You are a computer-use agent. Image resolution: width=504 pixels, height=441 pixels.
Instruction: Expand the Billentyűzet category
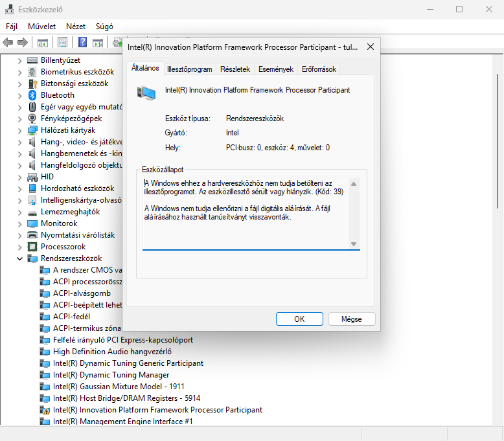19,61
